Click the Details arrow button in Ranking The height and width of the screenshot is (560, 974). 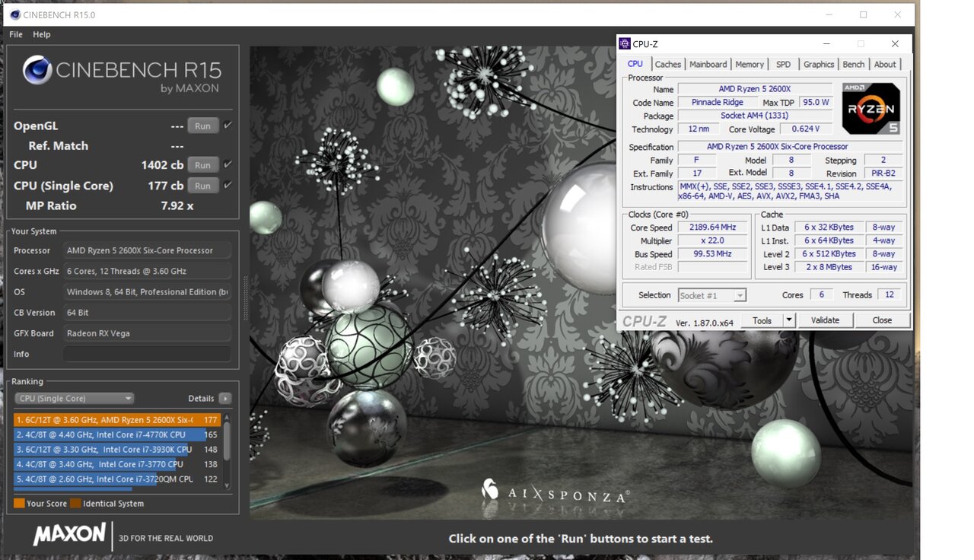click(x=224, y=398)
